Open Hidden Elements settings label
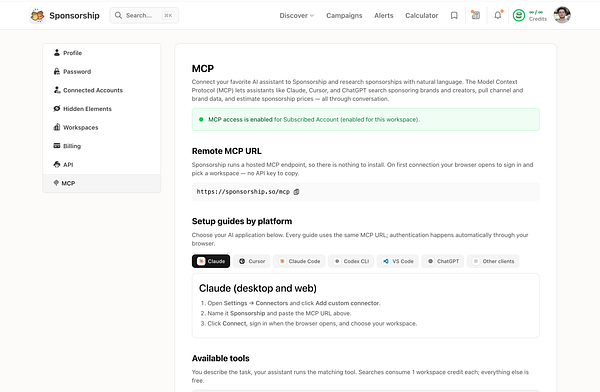The width and height of the screenshot is (600, 392). (87, 109)
